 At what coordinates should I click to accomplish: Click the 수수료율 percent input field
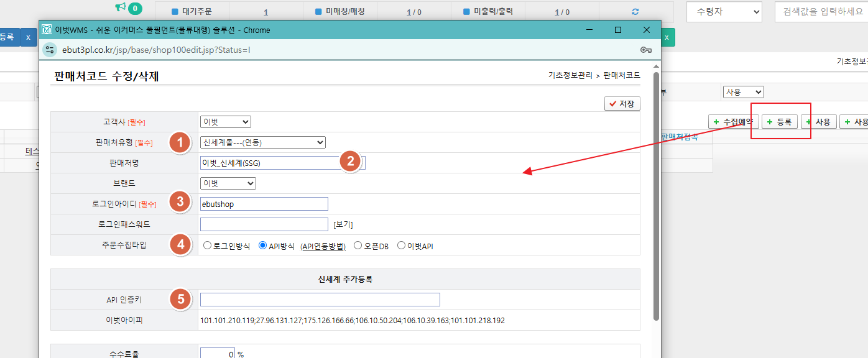pyautogui.click(x=218, y=354)
